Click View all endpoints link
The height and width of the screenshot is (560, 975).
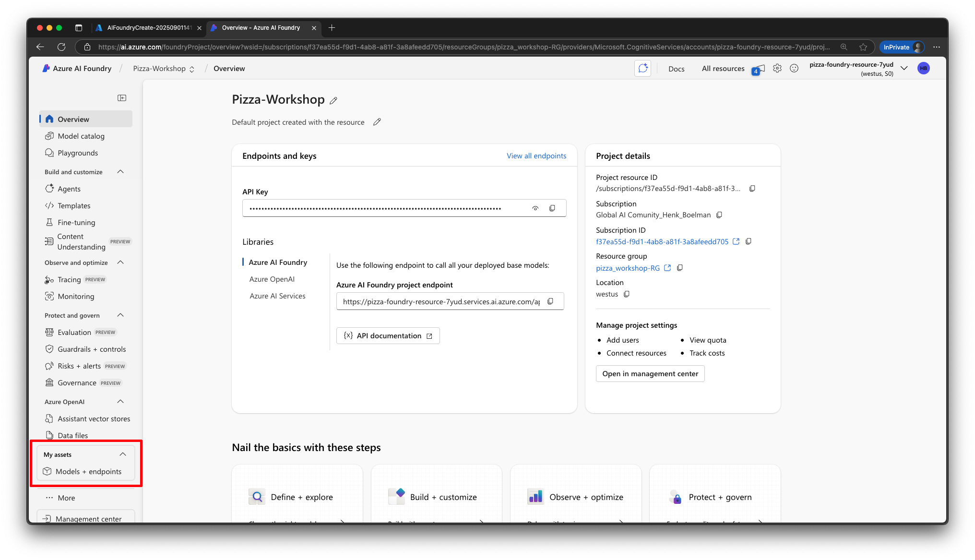tap(536, 156)
